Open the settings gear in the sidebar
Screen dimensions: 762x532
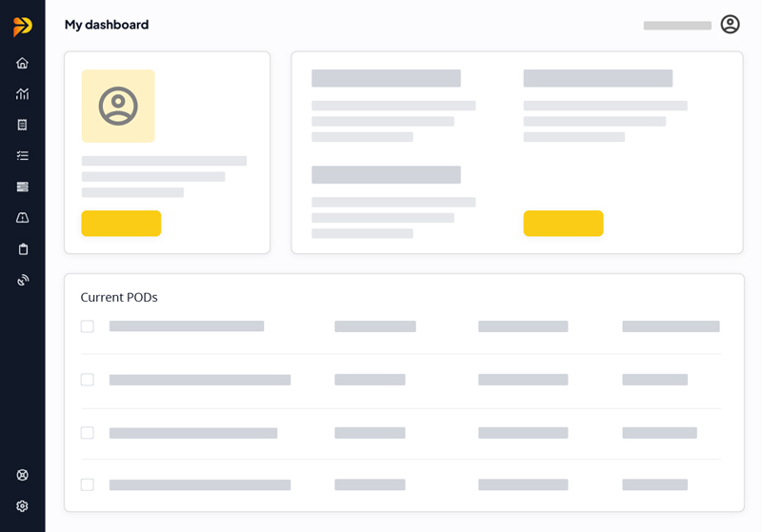pyautogui.click(x=23, y=506)
